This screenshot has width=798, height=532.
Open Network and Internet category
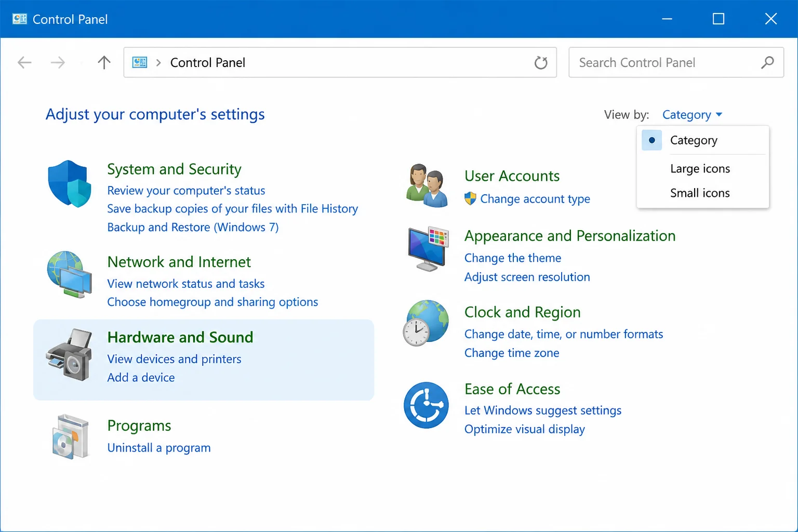179,262
